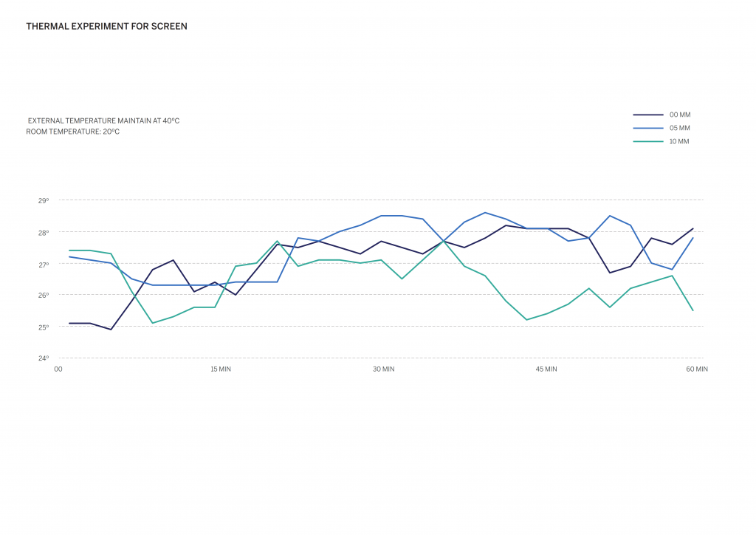
Task: Select the 10 MM legend label
Action: (x=680, y=141)
